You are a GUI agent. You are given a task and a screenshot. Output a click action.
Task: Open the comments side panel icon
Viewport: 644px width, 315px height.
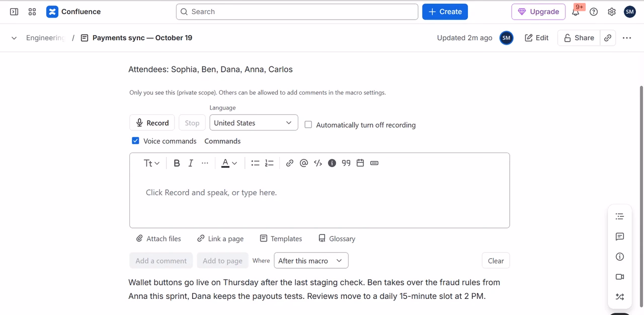pyautogui.click(x=620, y=237)
